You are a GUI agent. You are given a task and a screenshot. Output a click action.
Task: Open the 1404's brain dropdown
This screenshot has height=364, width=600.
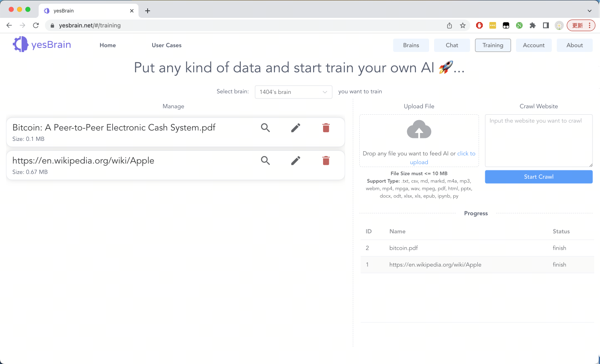tap(294, 92)
